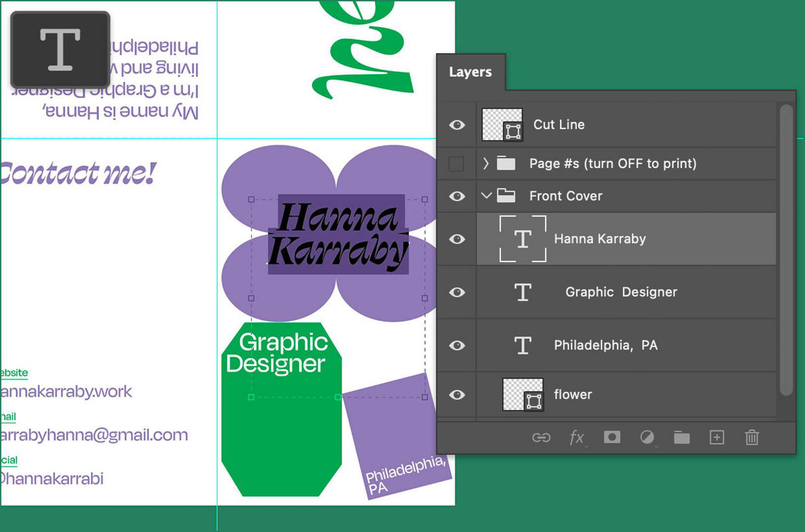Create a new group icon
This screenshot has width=805, height=532.
pyautogui.click(x=681, y=437)
